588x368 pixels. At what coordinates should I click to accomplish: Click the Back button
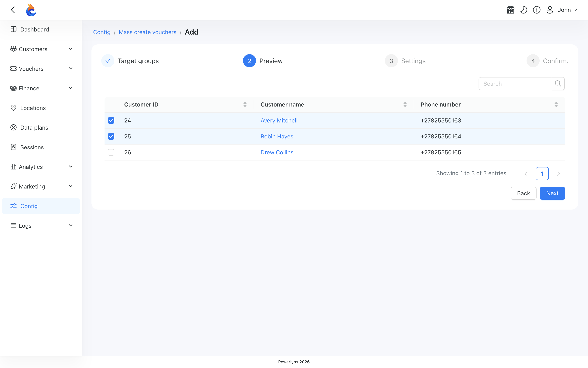tap(523, 193)
